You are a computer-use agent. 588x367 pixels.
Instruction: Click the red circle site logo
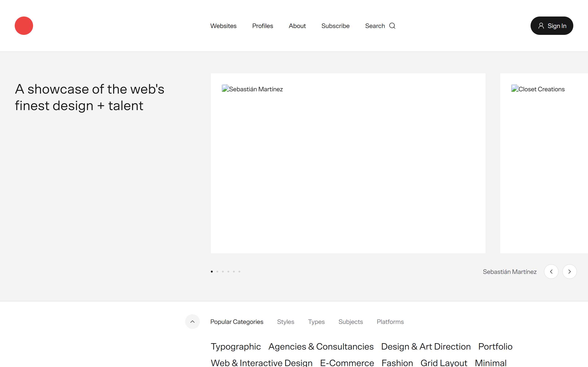(x=24, y=26)
